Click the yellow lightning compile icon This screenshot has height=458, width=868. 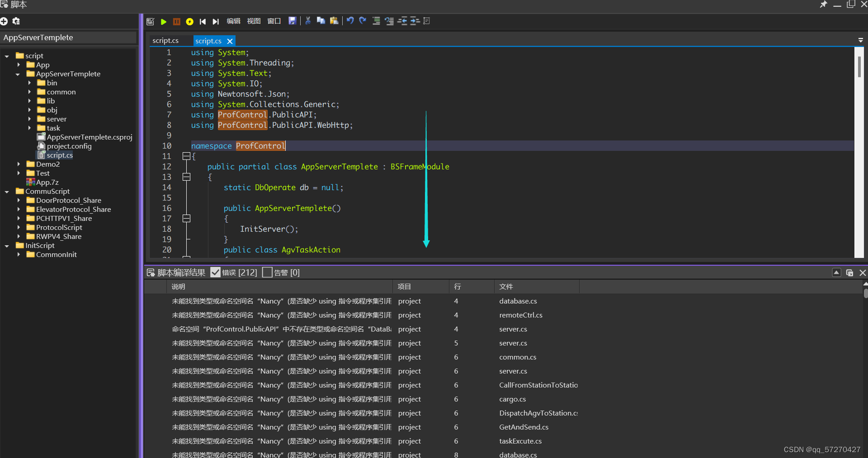tap(189, 21)
